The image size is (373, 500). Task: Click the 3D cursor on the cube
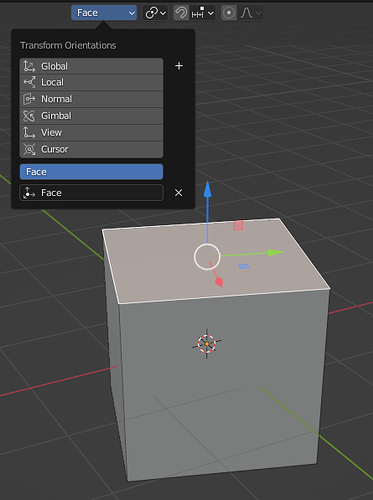(x=207, y=344)
